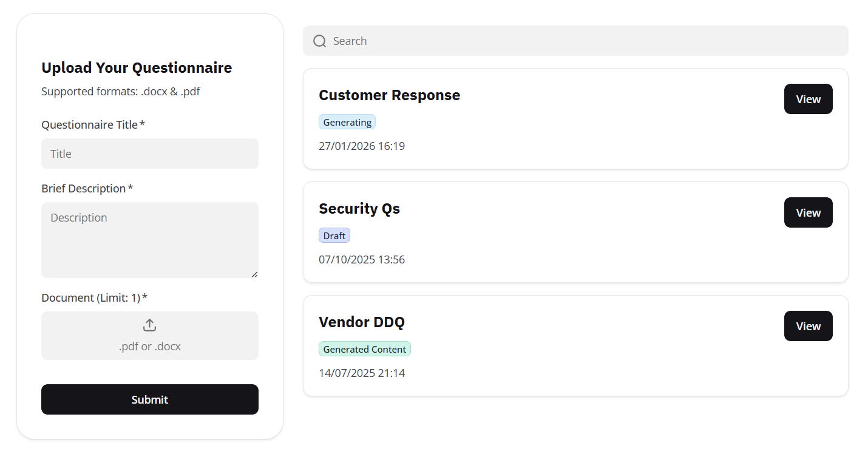Click the magnifying glass search icon

[x=319, y=41]
